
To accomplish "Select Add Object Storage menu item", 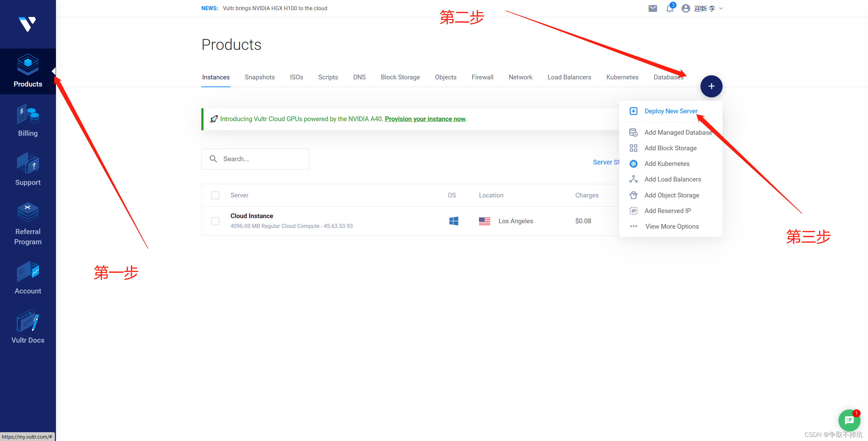I will coord(671,195).
